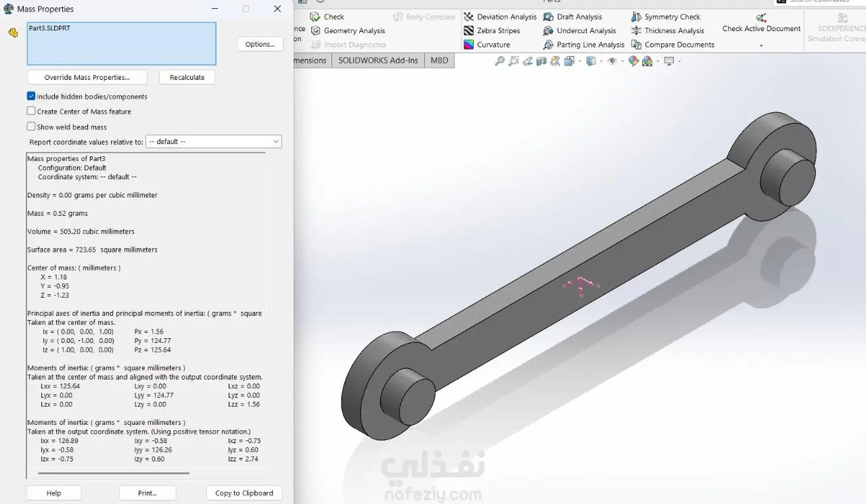The height and width of the screenshot is (504, 866).
Task: Click center of mass "Z = -1.23"
Action: coord(55,295)
